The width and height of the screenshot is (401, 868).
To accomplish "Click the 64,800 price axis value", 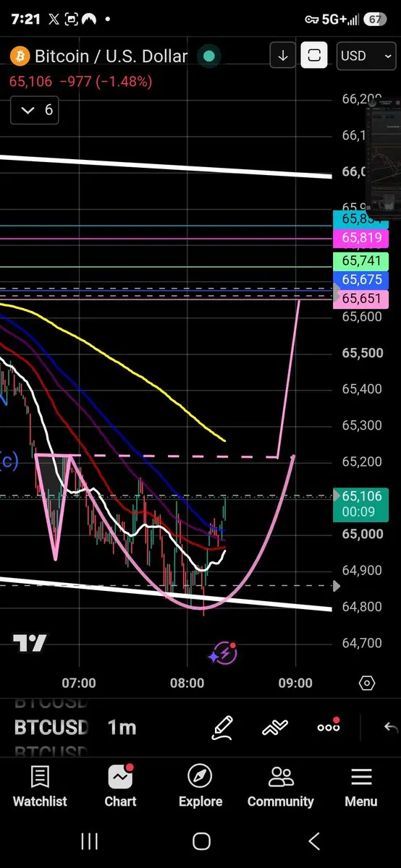I will 362,606.
